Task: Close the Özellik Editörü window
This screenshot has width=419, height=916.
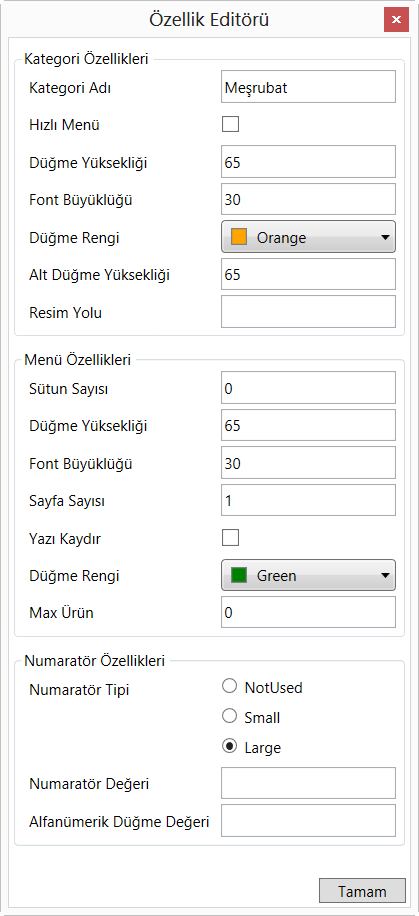Action: [x=396, y=19]
